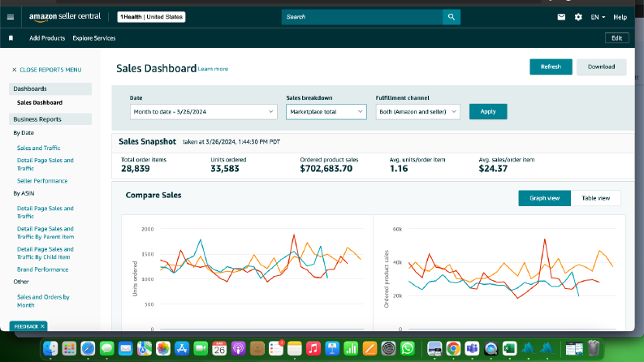Switch to Table view

[595, 198]
